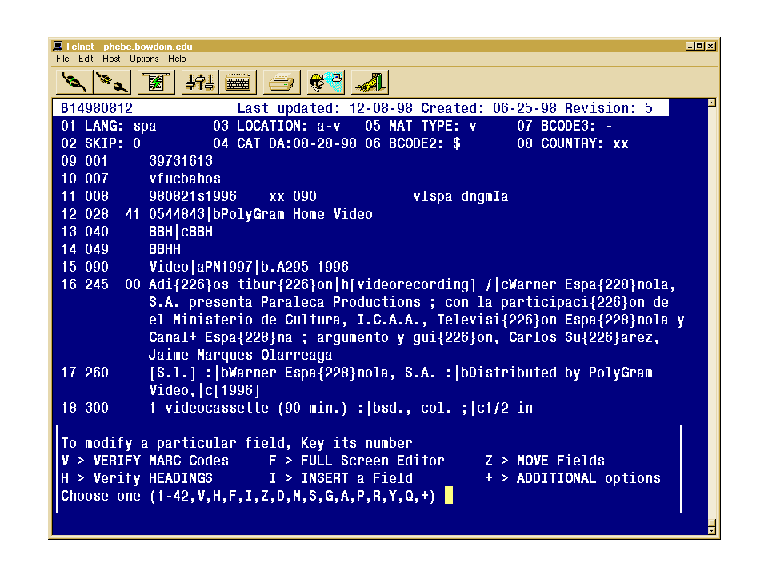The image size is (768, 576).
Task: Click the 'V > VERIFY MARC Codes' option
Action: click(145, 461)
